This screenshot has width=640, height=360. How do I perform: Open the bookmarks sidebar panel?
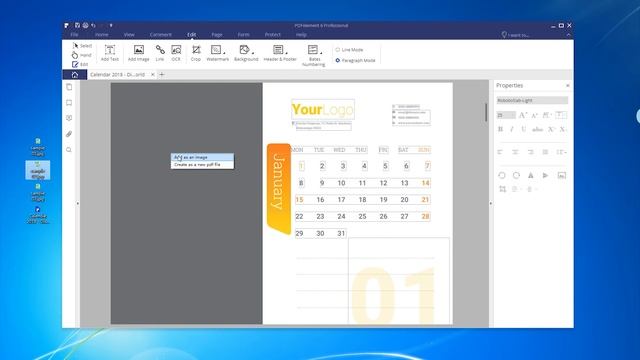point(69,102)
